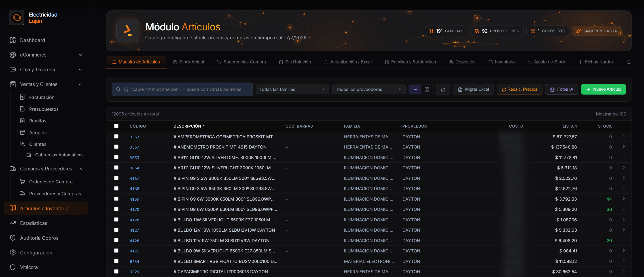
Task: Click the Configuración gear icon
Action: (13, 252)
